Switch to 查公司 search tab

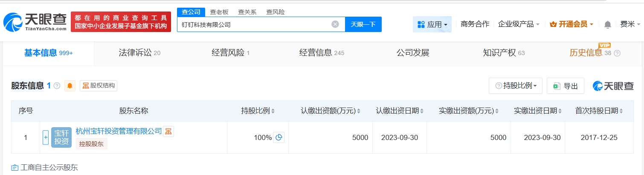[x=191, y=12]
